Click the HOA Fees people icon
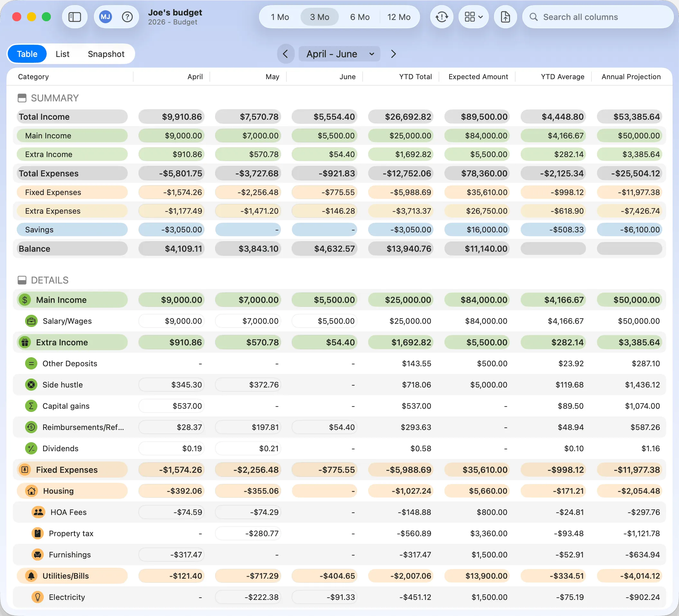 tap(39, 512)
